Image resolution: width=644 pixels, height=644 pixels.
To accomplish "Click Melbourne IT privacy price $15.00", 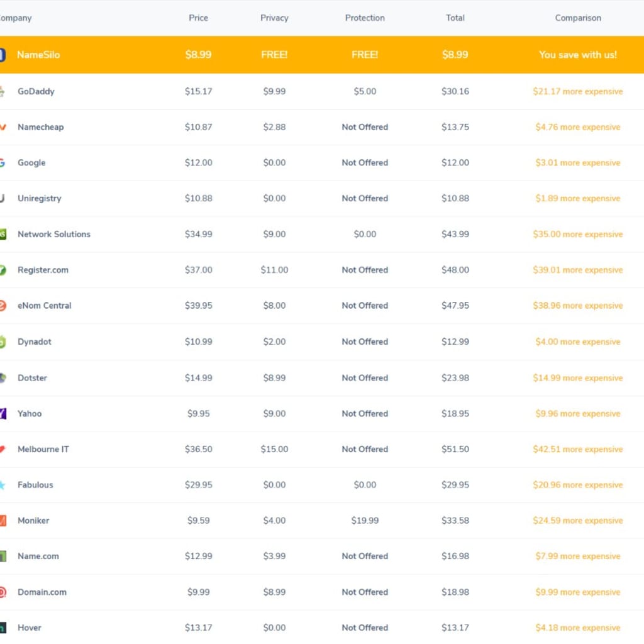I will 274,449.
